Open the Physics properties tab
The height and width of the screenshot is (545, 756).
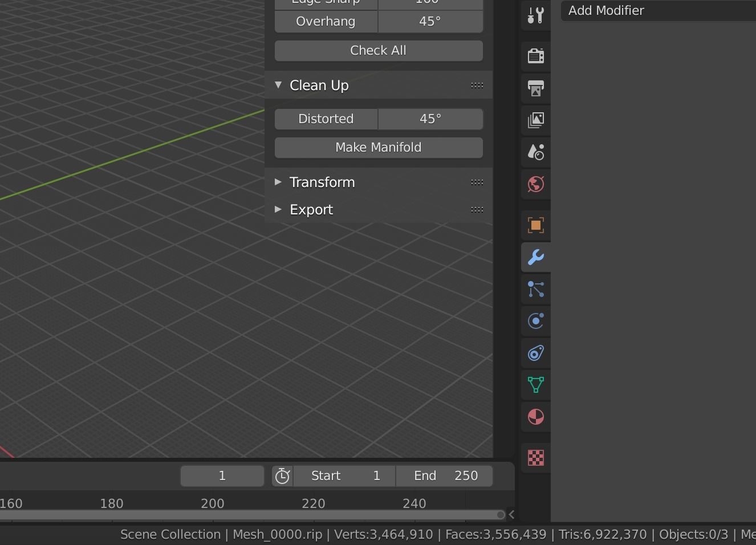pyautogui.click(x=535, y=321)
